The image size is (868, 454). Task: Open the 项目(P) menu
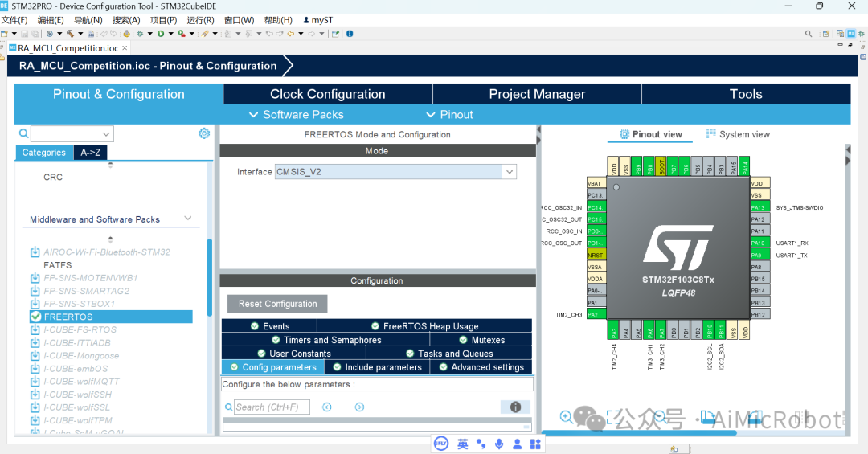click(163, 20)
